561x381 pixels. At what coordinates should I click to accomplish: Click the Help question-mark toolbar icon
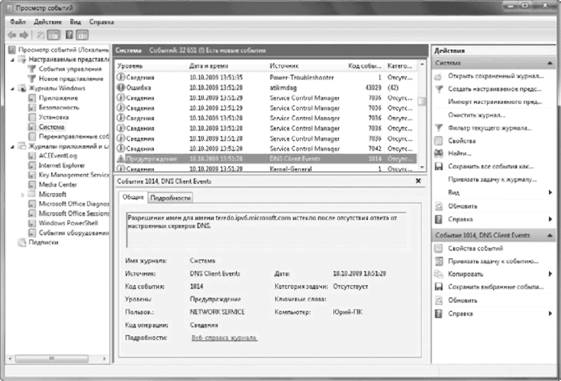coord(69,35)
